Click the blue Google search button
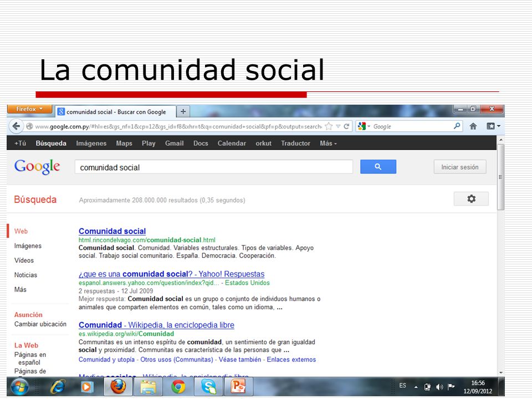The width and height of the screenshot is (532, 399). click(x=378, y=167)
